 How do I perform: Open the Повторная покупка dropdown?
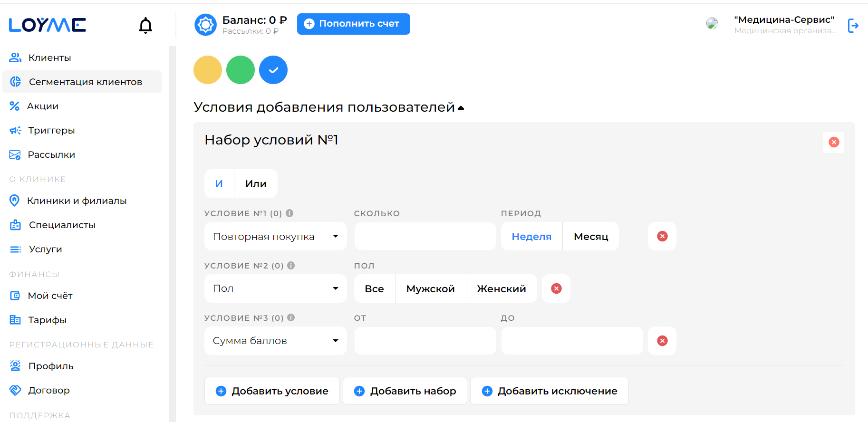point(276,236)
